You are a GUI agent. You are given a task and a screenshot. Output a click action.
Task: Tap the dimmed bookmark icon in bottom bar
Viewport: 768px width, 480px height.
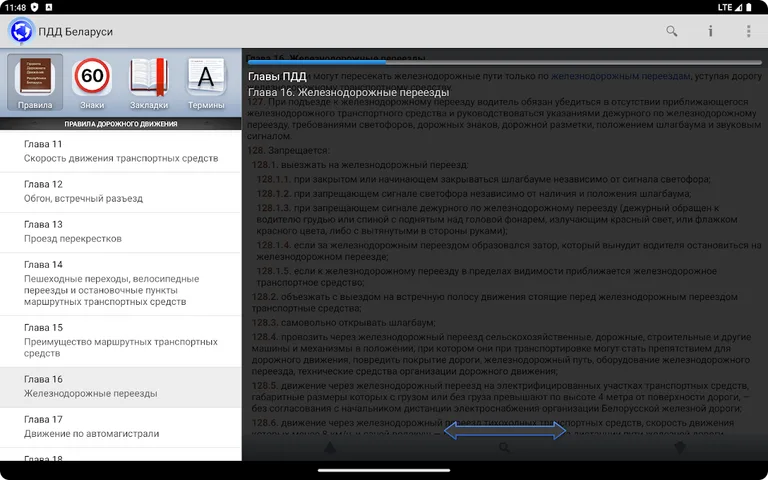[x=679, y=447]
